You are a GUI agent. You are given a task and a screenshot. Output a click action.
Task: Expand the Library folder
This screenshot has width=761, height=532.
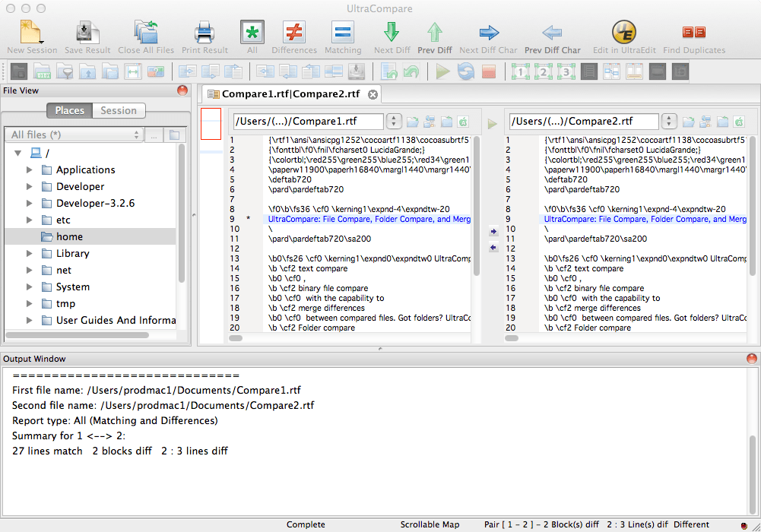29,253
